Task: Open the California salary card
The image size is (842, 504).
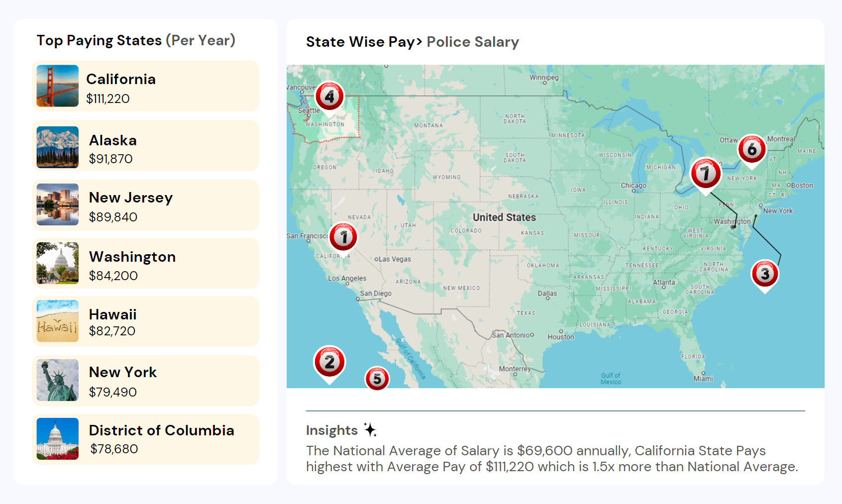Action: pos(145,86)
